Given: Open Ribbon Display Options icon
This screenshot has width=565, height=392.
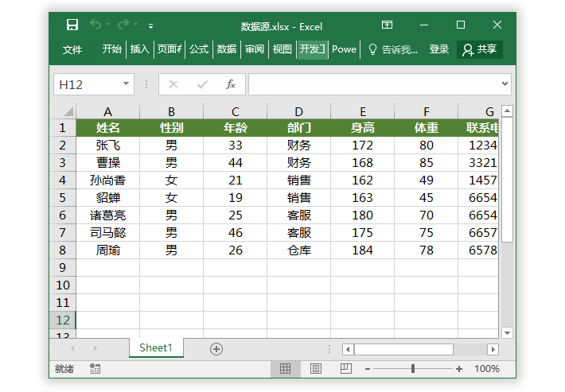Looking at the screenshot, I should (x=387, y=25).
